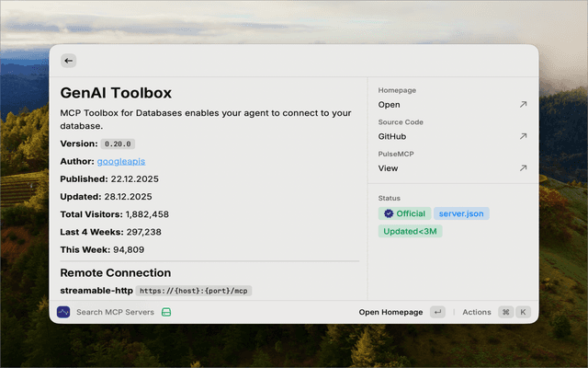Click the Open Homepage action button
The height and width of the screenshot is (368, 588).
pos(390,313)
